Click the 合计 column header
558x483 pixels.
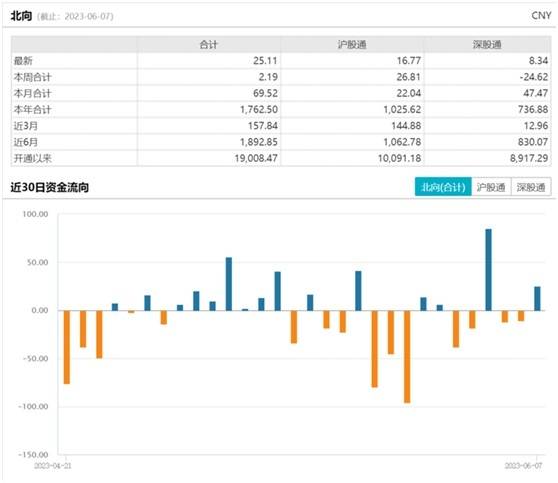point(209,44)
